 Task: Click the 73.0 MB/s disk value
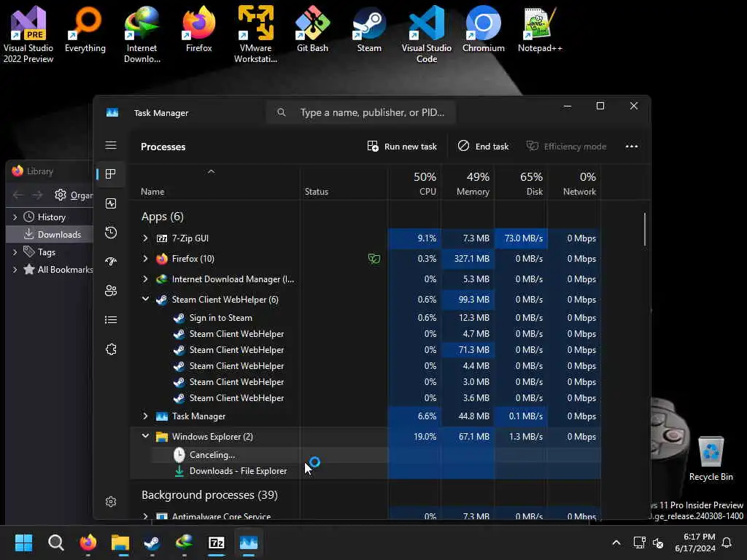[521, 238]
